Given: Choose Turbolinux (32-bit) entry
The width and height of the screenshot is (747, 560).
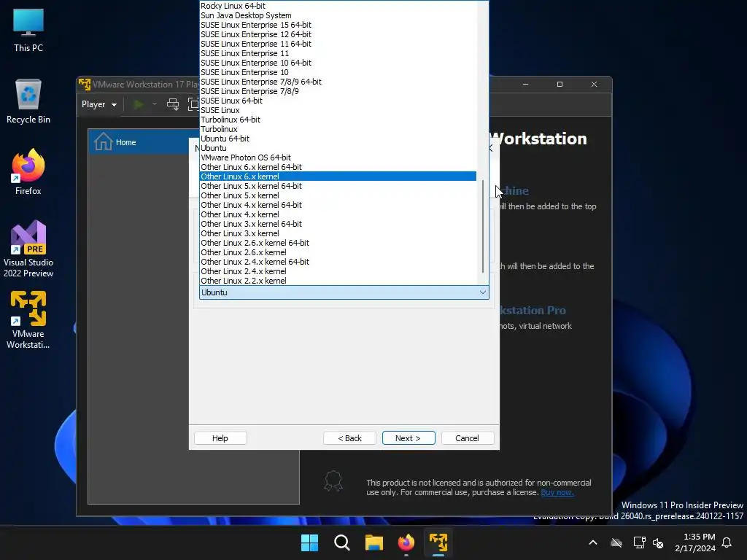Looking at the screenshot, I should (x=338, y=129).
